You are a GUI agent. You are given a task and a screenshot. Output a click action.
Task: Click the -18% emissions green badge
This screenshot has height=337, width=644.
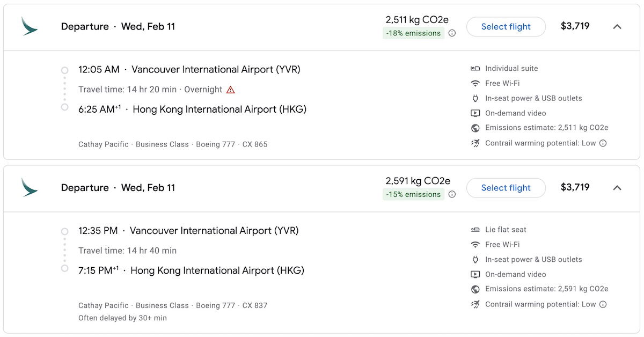coord(413,33)
